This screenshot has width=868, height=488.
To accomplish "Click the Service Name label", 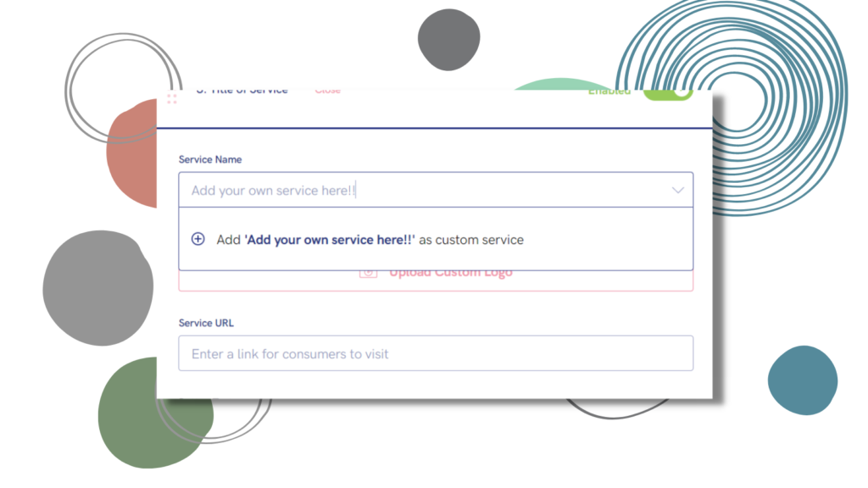I will [x=210, y=159].
